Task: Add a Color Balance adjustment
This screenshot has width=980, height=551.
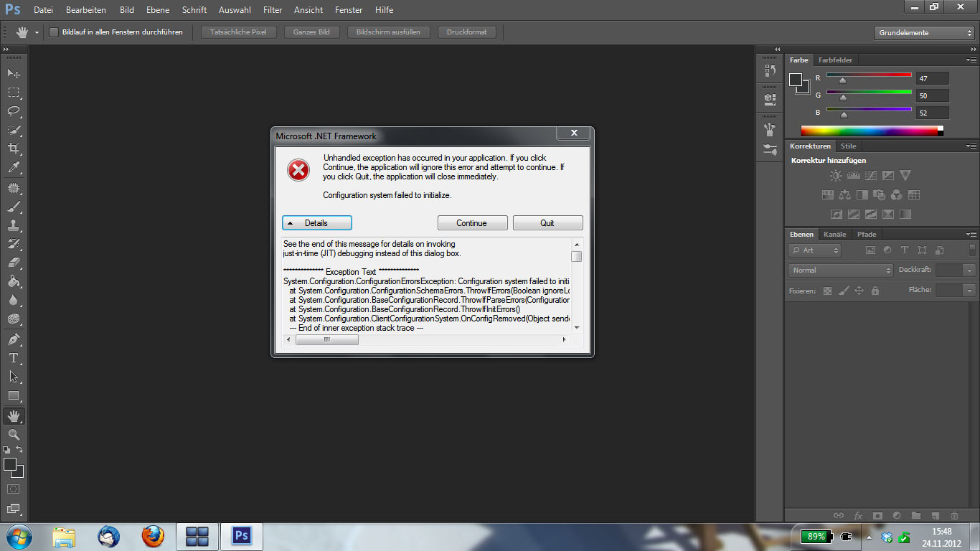Action: click(x=844, y=194)
